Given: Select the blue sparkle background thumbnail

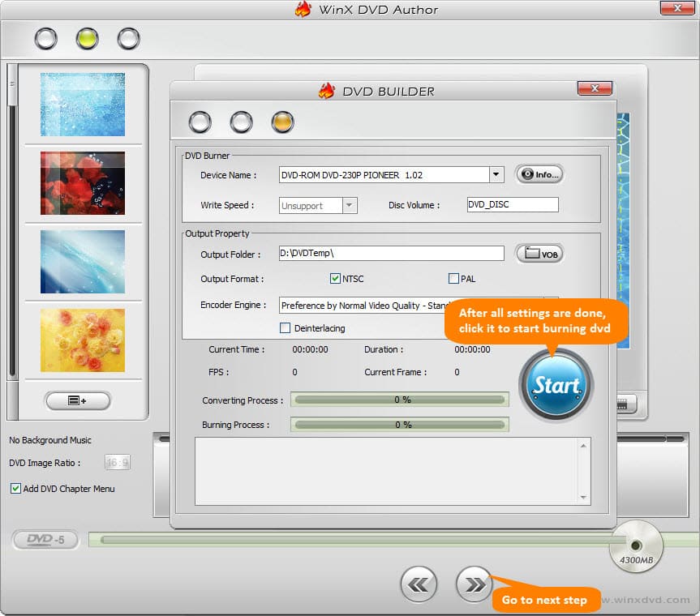Looking at the screenshot, I should 83,105.
